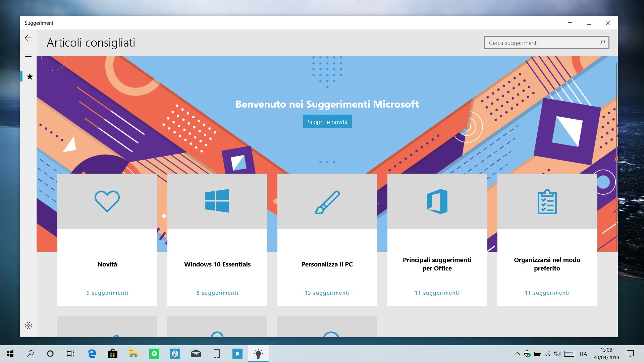
Task: Maximize the Suggerimenti window
Action: [589, 23]
